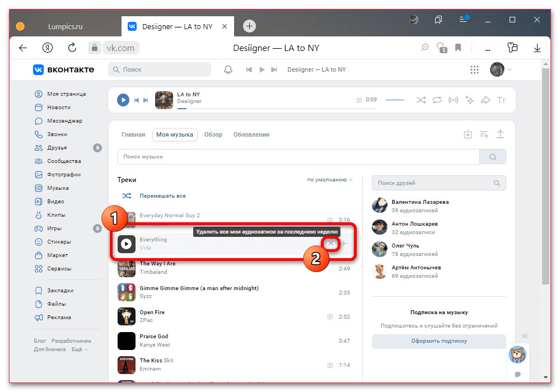Focus the Поиск музыки search field

pyautogui.click(x=298, y=157)
